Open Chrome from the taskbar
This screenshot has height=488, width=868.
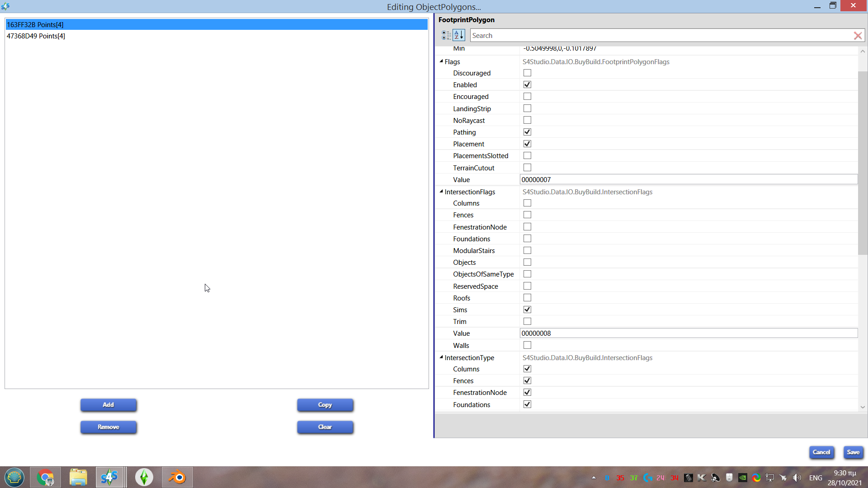(x=45, y=477)
